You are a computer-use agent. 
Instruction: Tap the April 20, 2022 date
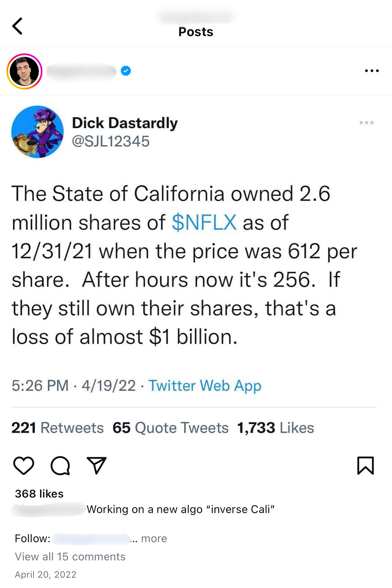46,575
